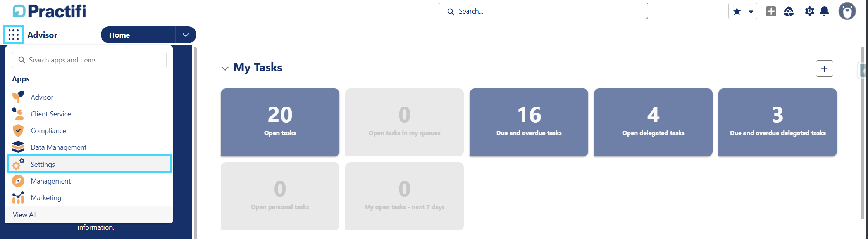Screen dimensions: 868x239
Task: Open the Advisor app entry
Action: tap(89, 97)
